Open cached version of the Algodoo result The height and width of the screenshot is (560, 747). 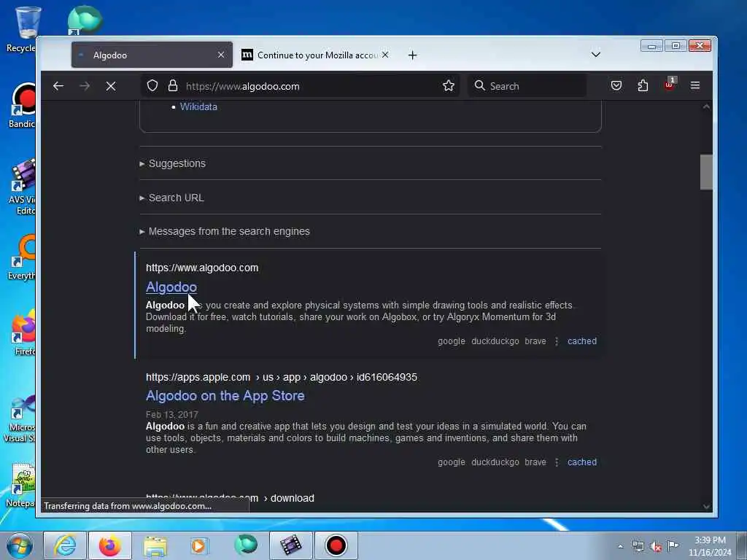pyautogui.click(x=581, y=341)
